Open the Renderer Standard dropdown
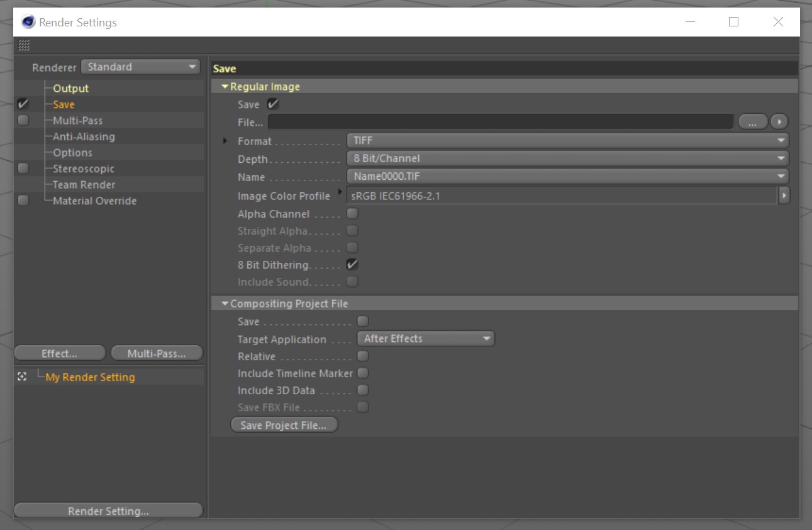 141,67
